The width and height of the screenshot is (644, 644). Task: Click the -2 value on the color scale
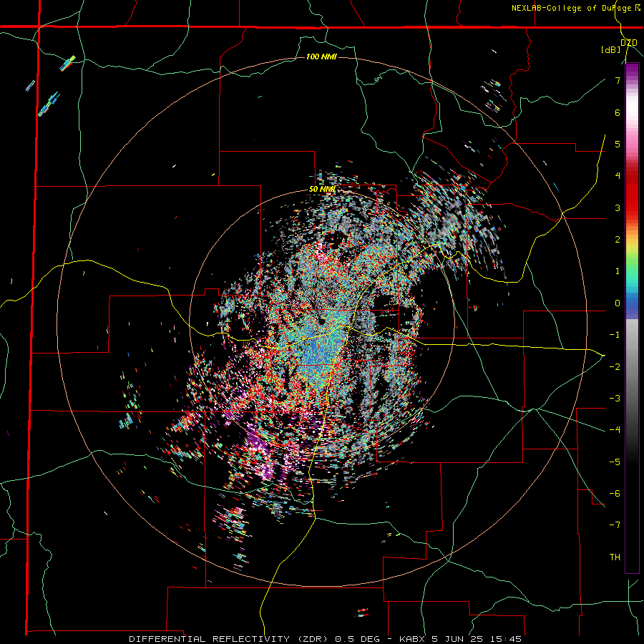615,367
